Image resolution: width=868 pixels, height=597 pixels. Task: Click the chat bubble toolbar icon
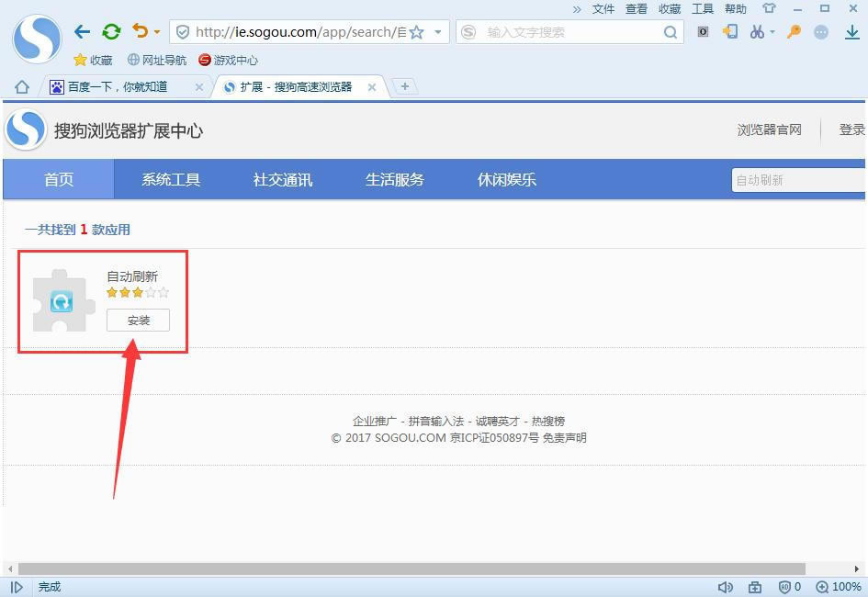point(821,32)
